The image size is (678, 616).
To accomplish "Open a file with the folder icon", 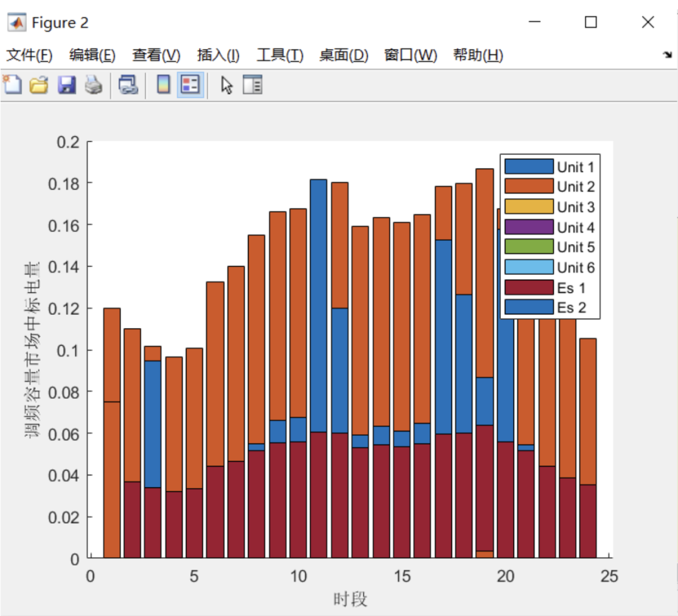I will click(39, 85).
